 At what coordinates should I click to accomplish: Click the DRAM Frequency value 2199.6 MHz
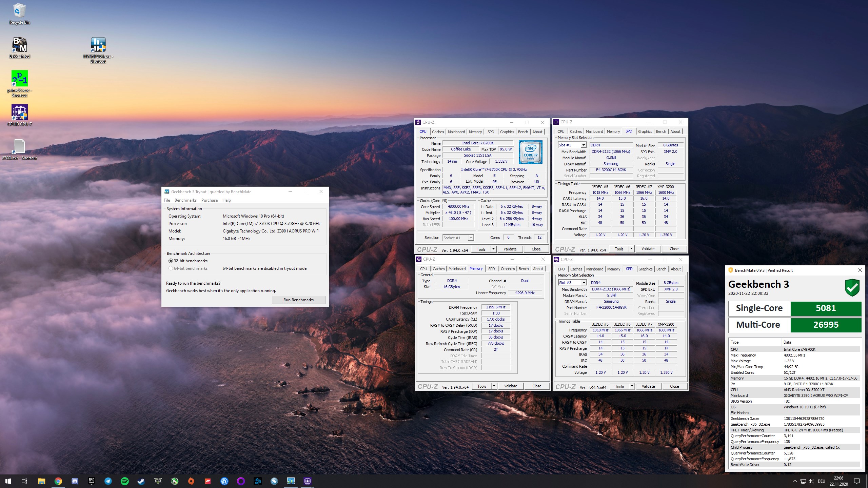tap(496, 307)
